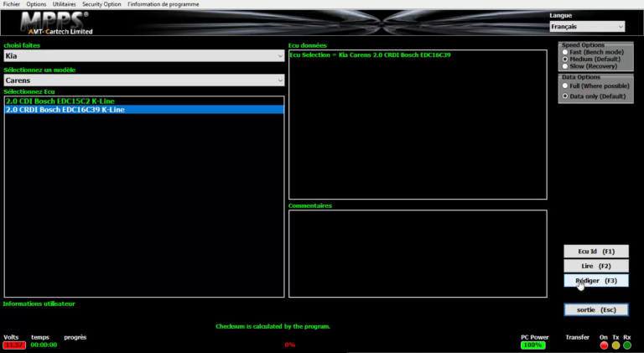
Task: Click the 0% progress indicator
Action: [x=289, y=345]
